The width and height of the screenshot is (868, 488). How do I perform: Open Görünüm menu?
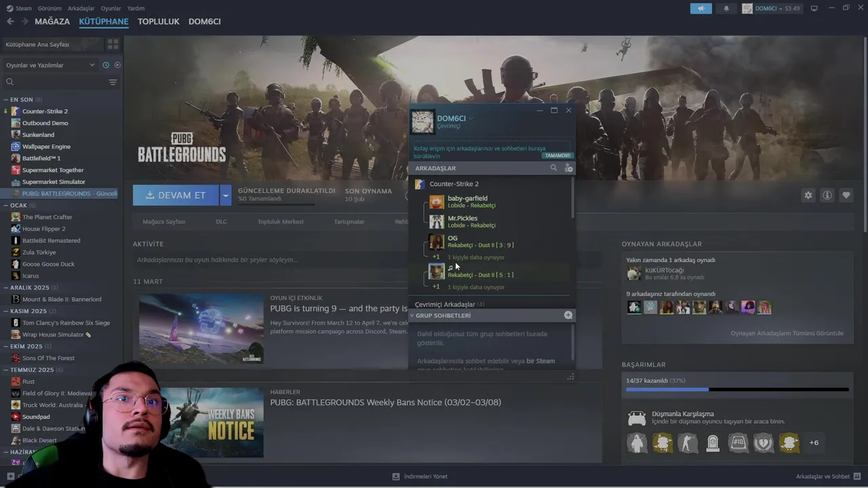point(50,8)
